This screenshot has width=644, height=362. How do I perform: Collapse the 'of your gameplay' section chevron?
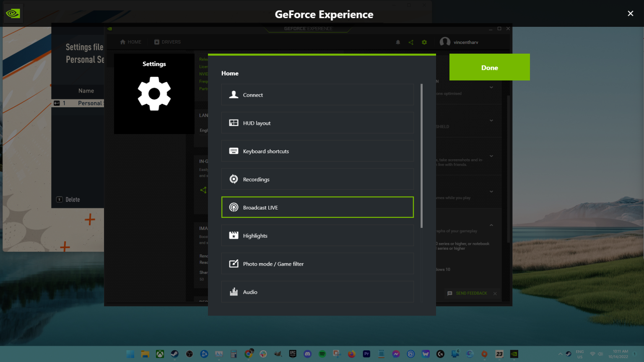tap(491, 225)
